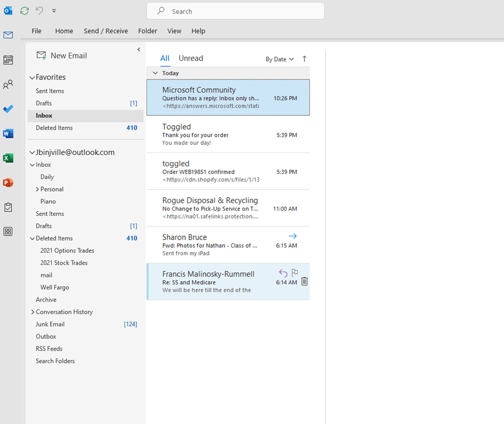
Task: Expand the Personal folder
Action: point(36,189)
